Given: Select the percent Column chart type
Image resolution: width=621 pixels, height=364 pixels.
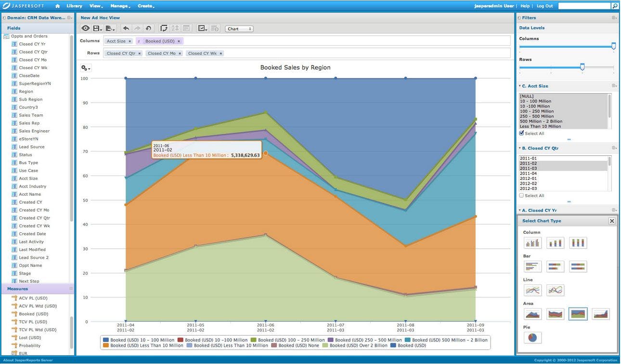Looking at the screenshot, I should click(x=578, y=243).
